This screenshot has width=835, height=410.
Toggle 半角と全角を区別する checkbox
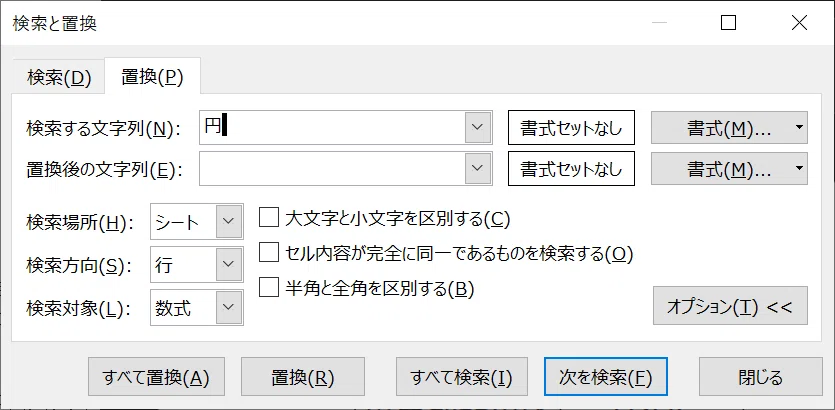(269, 288)
